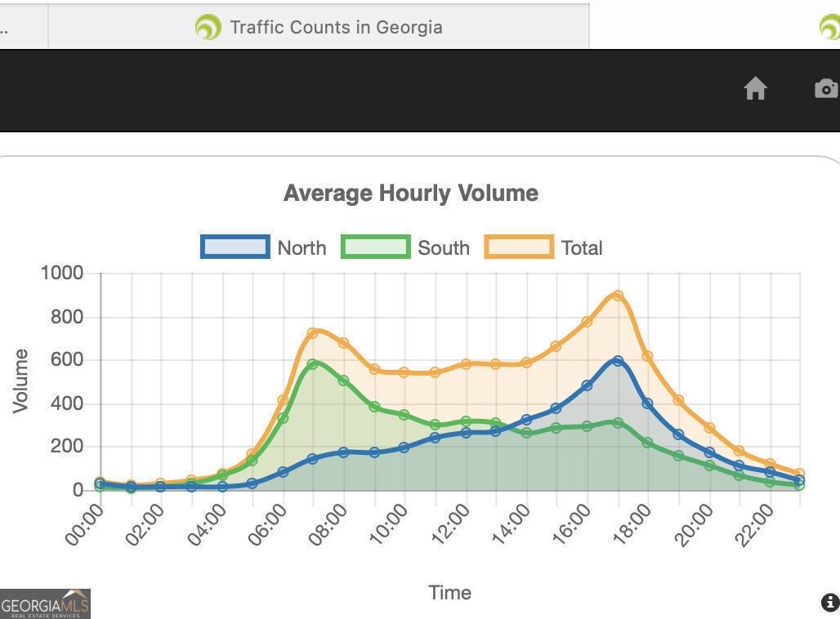The image size is (840, 619).
Task: Toggle the Total series legend entry
Action: pos(544,247)
